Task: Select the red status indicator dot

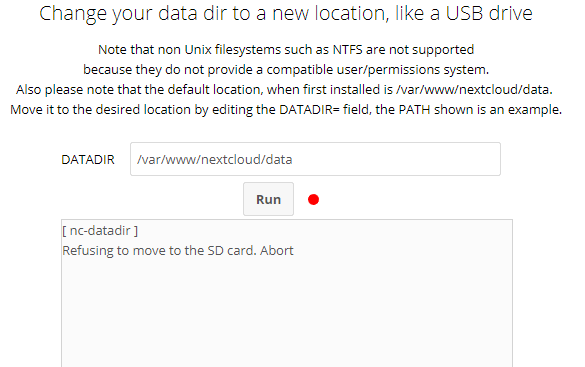Action: (313, 200)
